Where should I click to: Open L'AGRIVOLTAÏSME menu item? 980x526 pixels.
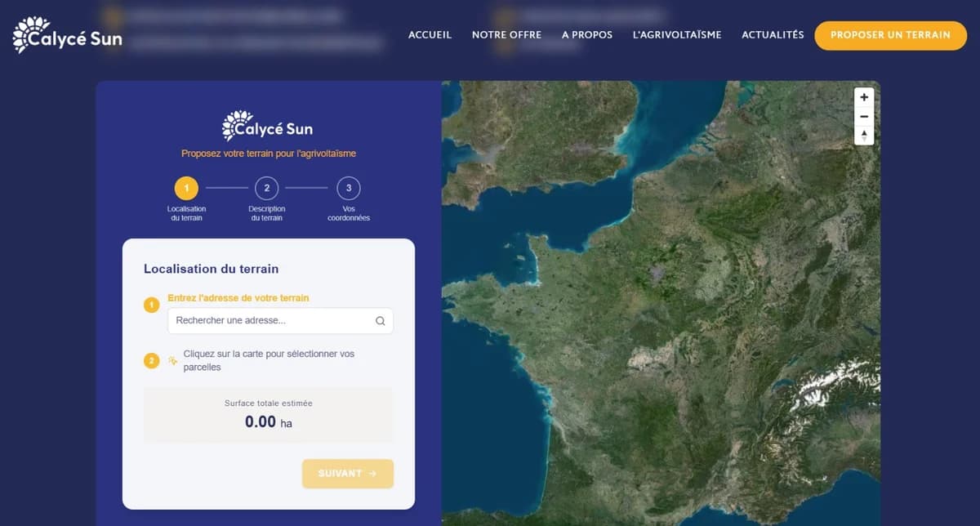click(677, 35)
